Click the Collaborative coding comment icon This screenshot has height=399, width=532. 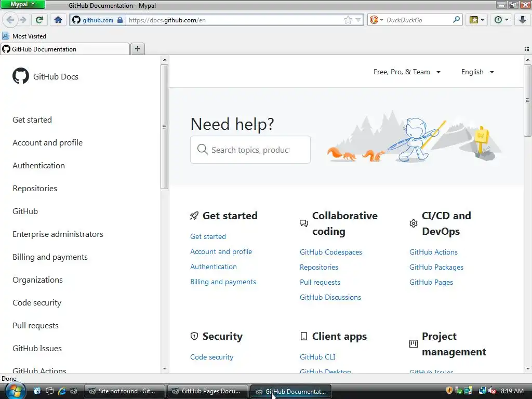coord(303,223)
